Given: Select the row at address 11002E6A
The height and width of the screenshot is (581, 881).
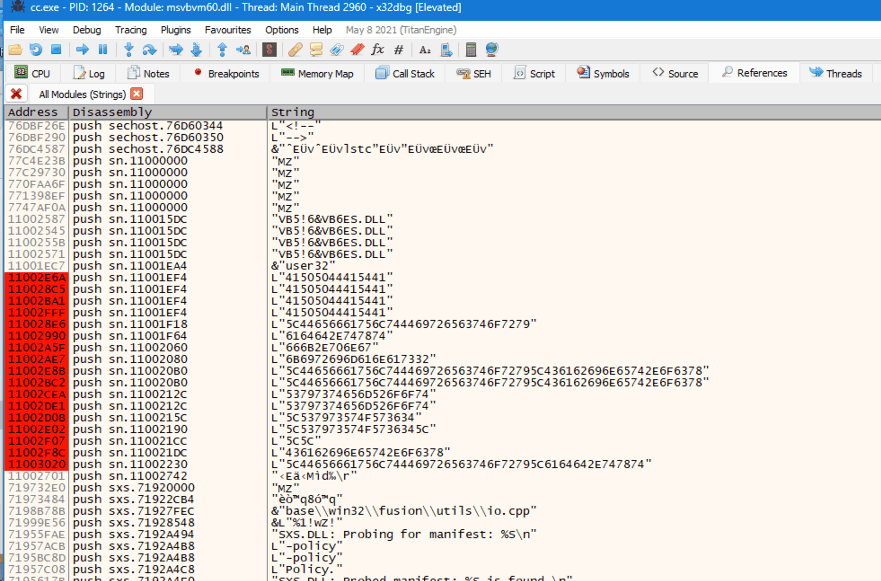Looking at the screenshot, I should (36, 277).
